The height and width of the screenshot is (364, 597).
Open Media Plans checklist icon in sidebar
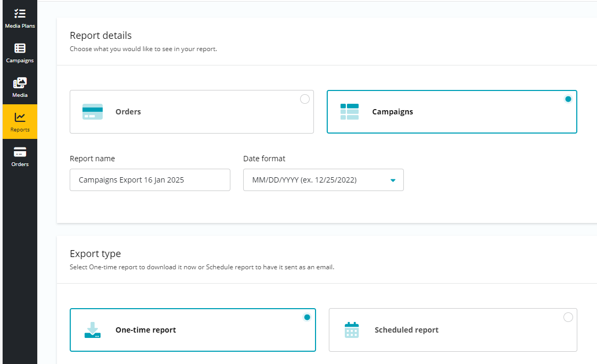(x=20, y=13)
